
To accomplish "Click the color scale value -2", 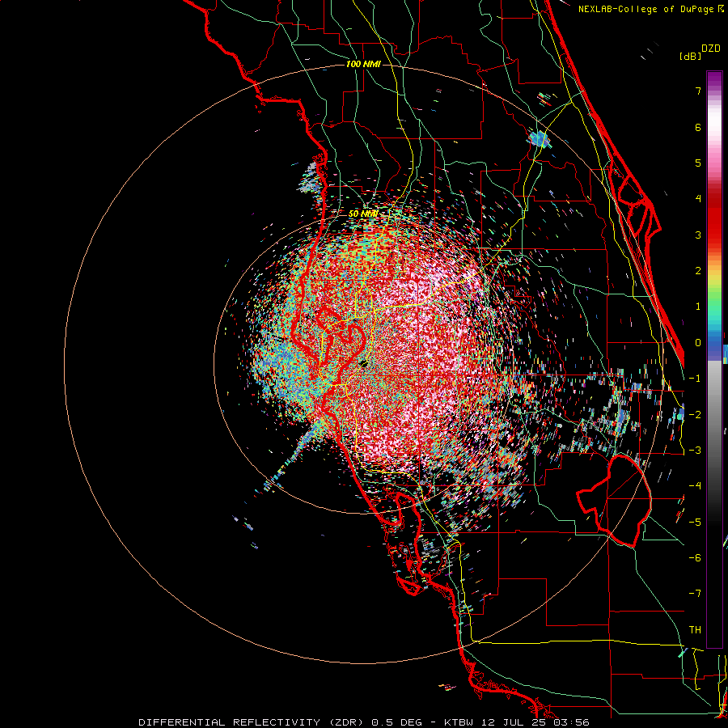I will 695,415.
